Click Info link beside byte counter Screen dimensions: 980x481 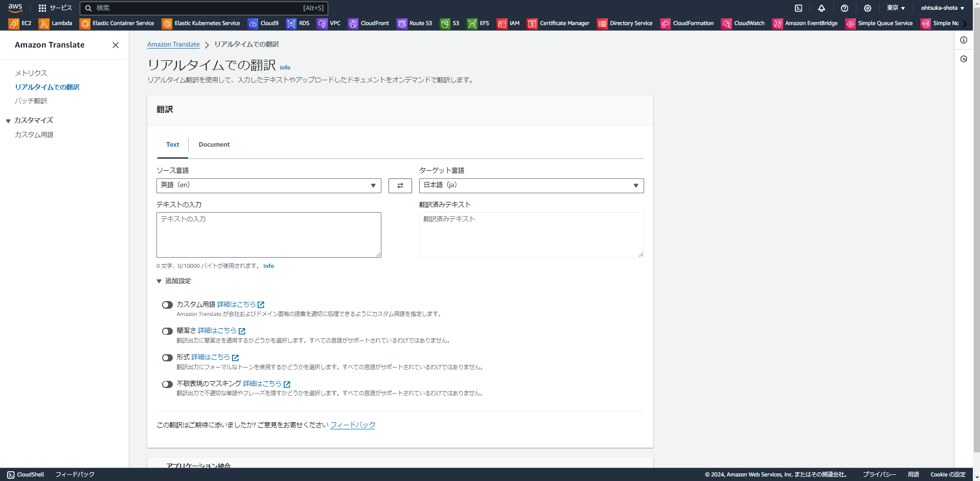click(268, 266)
